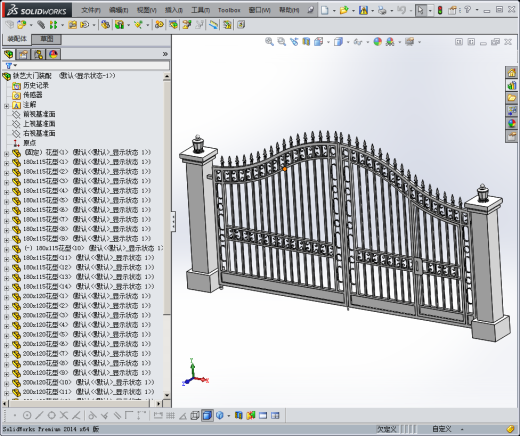Expand the 180x115花型<5> component
Screen dimensions: 520x436
click(6, 202)
